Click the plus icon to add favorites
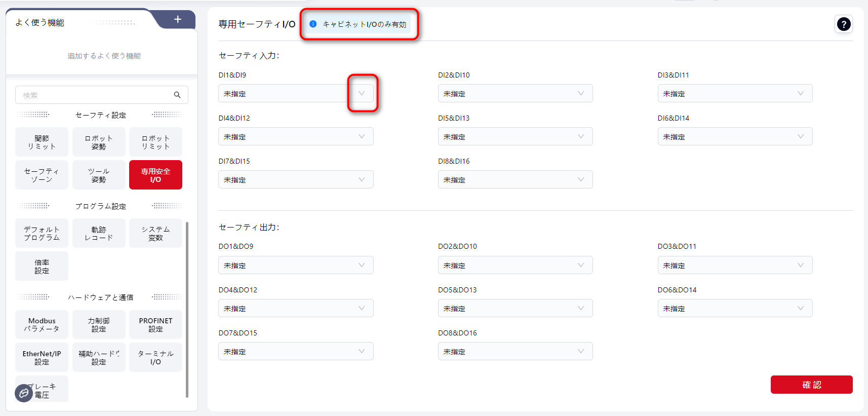The height and width of the screenshot is (416, 868). tap(178, 19)
